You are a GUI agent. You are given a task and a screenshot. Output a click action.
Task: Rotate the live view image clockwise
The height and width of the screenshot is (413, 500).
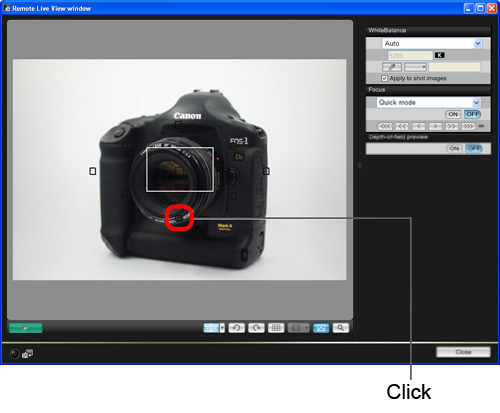click(x=256, y=328)
